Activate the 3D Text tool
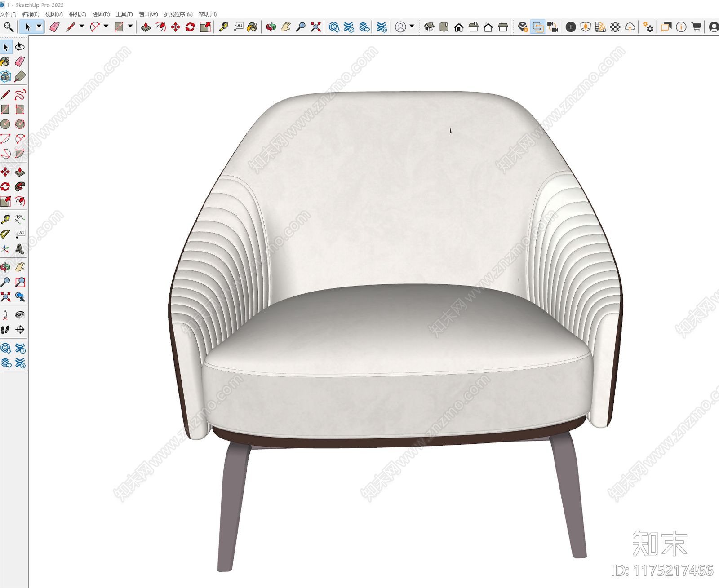Image resolution: width=719 pixels, height=588 pixels. [x=20, y=249]
